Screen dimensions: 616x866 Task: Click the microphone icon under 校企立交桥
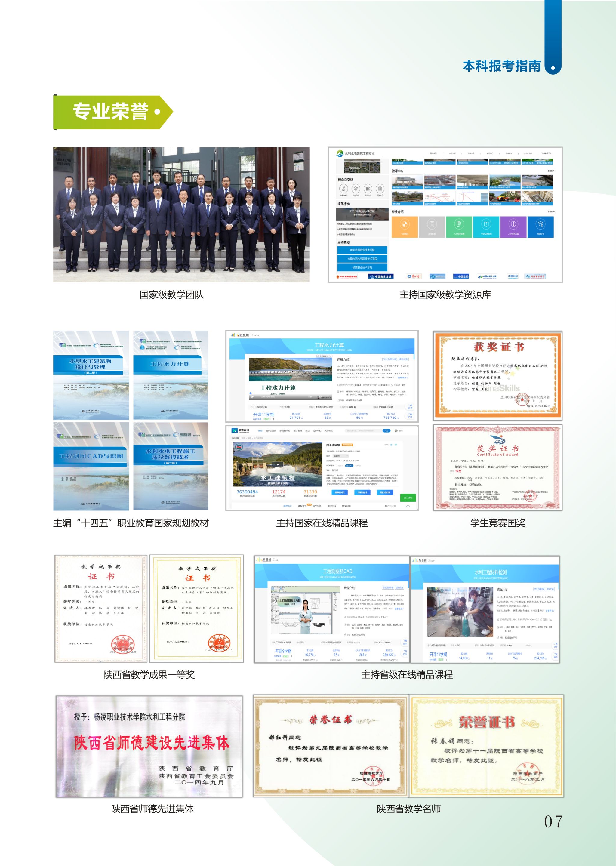coord(343,189)
